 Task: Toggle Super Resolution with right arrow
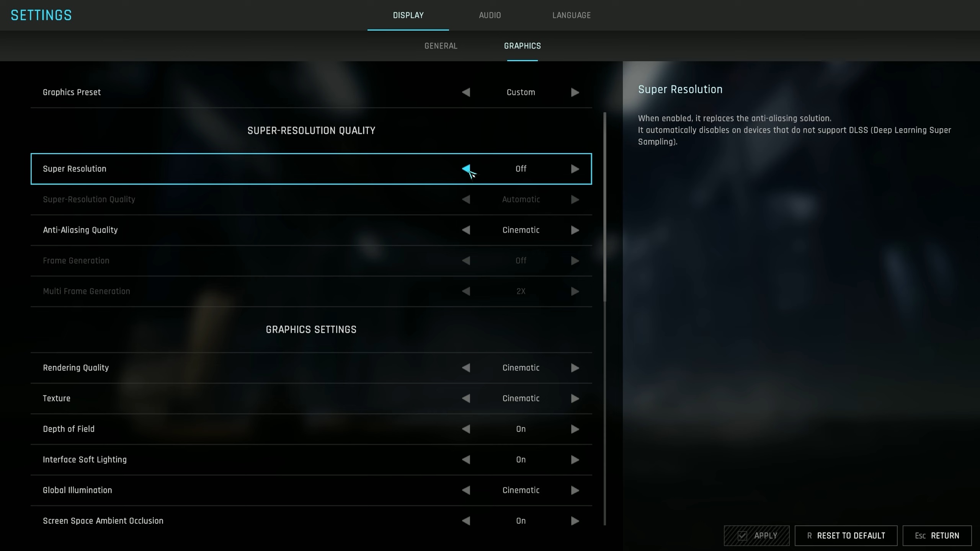click(575, 169)
